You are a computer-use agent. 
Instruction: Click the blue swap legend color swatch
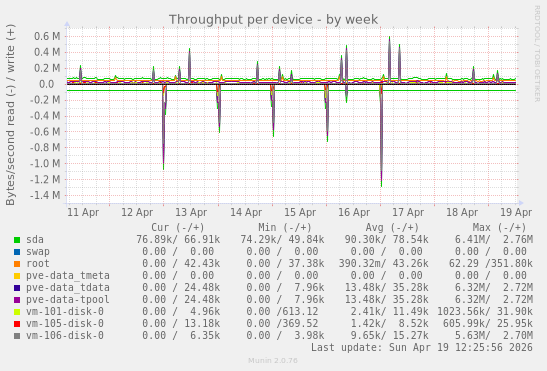(17, 252)
